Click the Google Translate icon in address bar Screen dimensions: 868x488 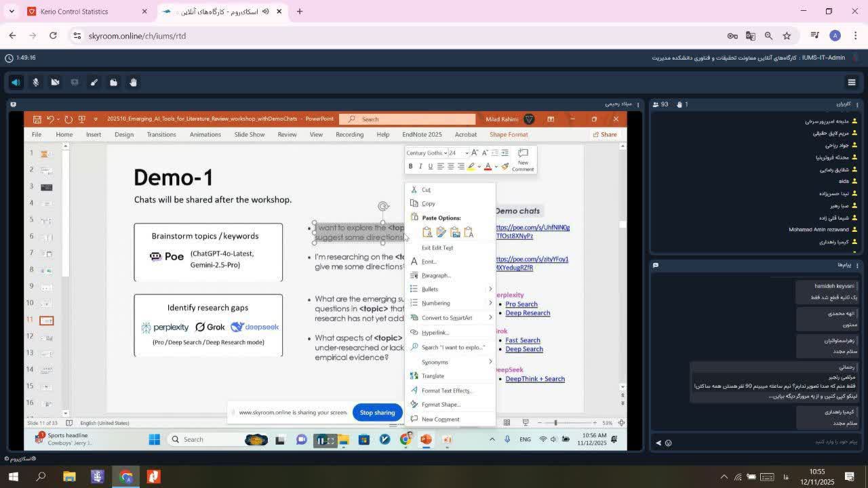tap(751, 36)
